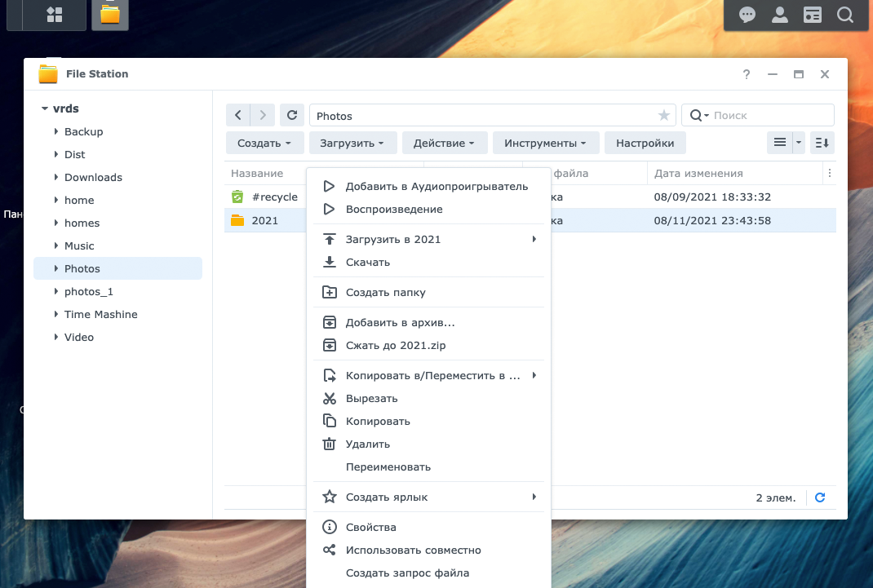Expand the Downloads folder tree node

coord(56,178)
